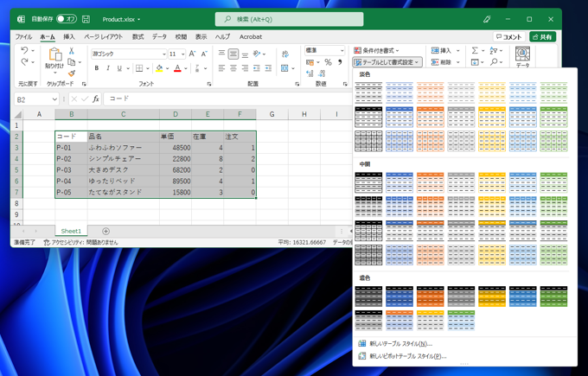Click the AutoSum sigma icon
588x376 pixels.
[475, 51]
